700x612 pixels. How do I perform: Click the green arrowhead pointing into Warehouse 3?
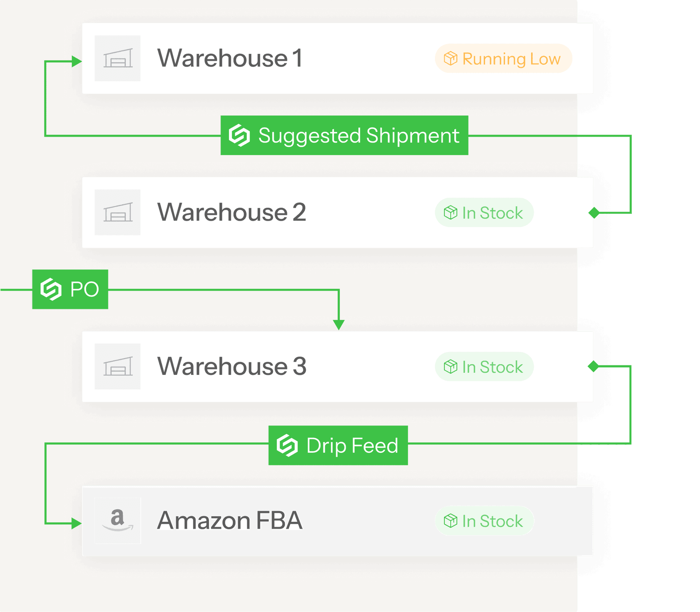coord(339,325)
